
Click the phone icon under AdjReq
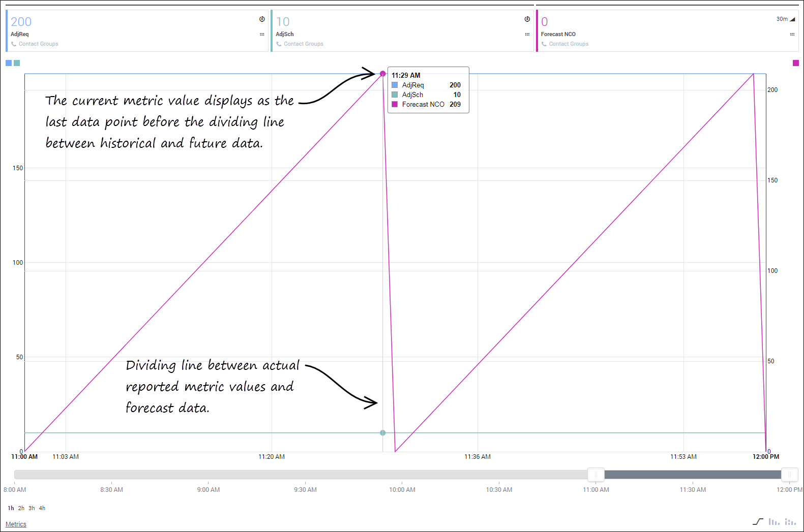coord(14,44)
